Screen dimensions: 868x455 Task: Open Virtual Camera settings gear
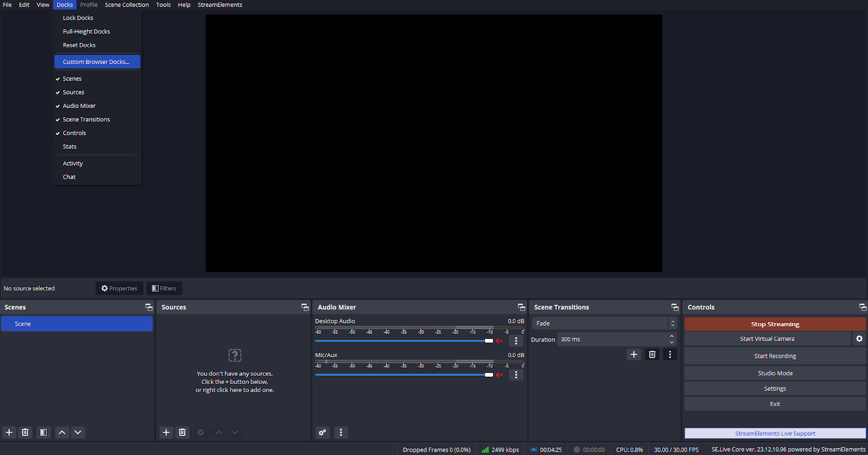tap(859, 339)
